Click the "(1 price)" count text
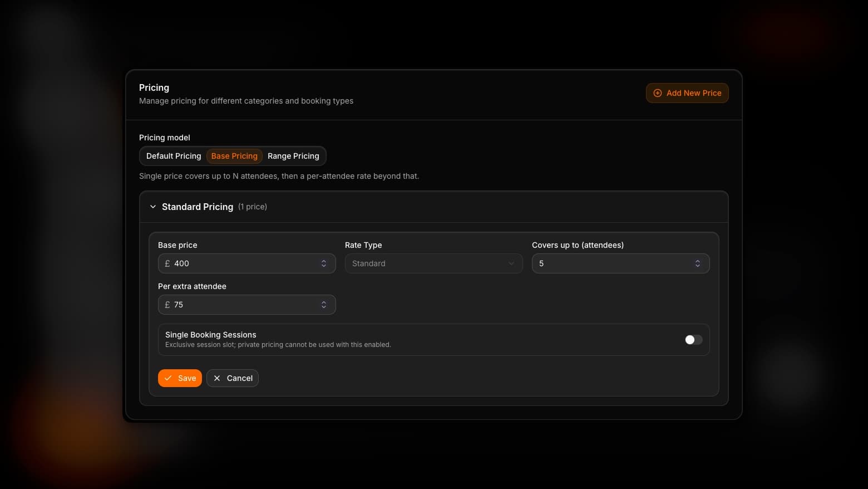The image size is (868, 489). tap(253, 207)
